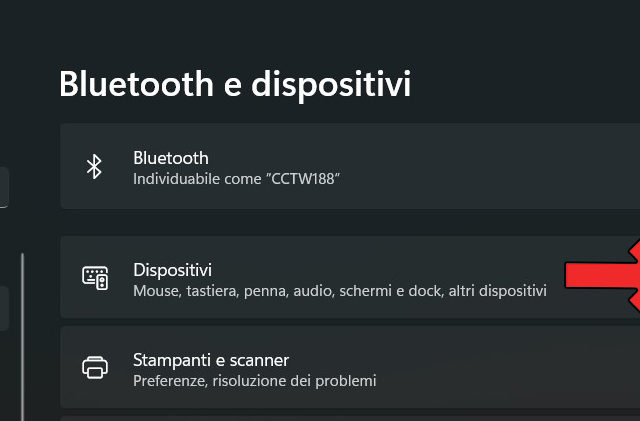Select the lower partially visible sidebar item

pos(4,308)
